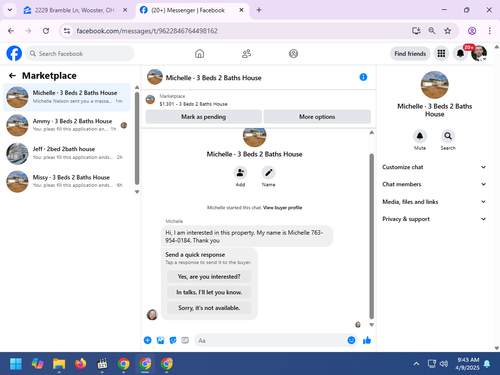Open a new browser tab
This screenshot has width=500, height=375.
point(259,10)
